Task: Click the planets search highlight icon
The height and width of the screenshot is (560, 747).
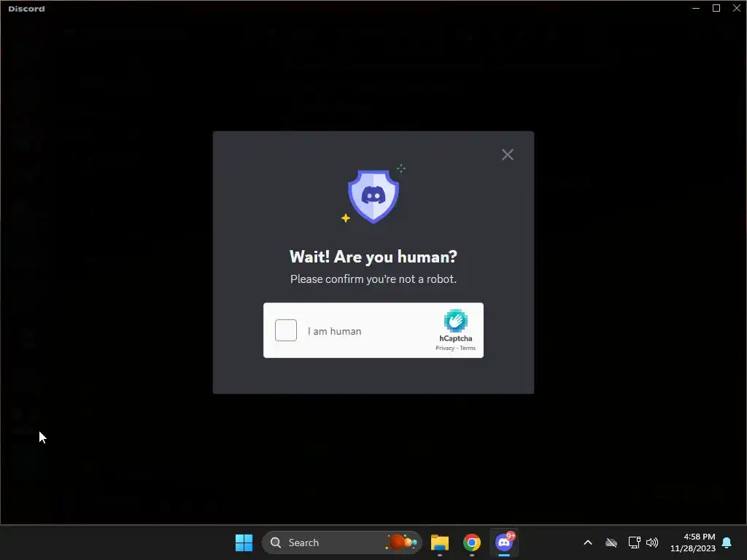Action: (402, 542)
